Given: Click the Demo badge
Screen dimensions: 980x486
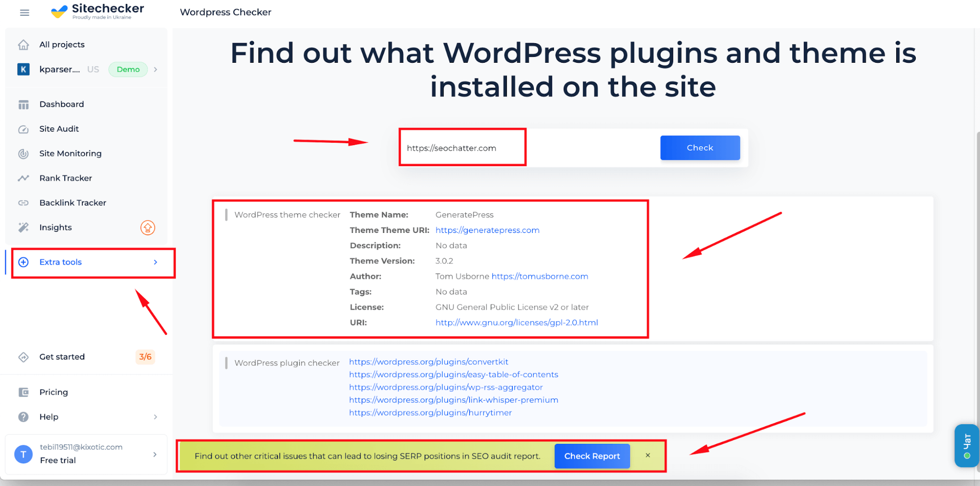Looking at the screenshot, I should pos(128,69).
